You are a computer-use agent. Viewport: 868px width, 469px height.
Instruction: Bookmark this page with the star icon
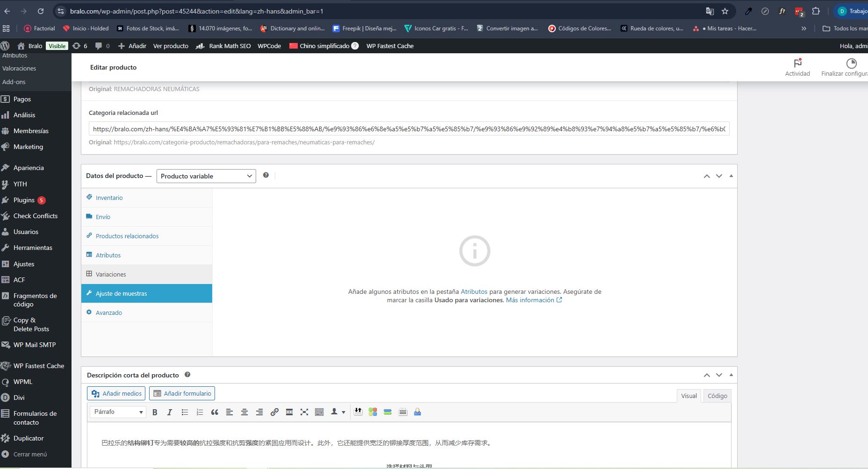[725, 11]
